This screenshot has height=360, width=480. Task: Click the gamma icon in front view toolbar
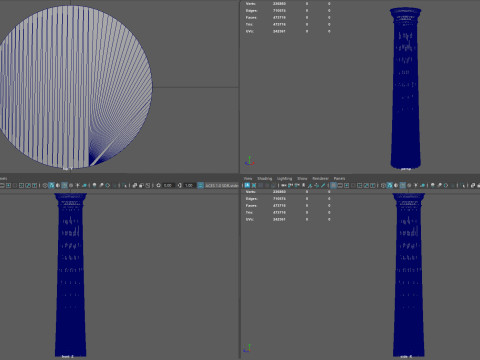[179, 185]
